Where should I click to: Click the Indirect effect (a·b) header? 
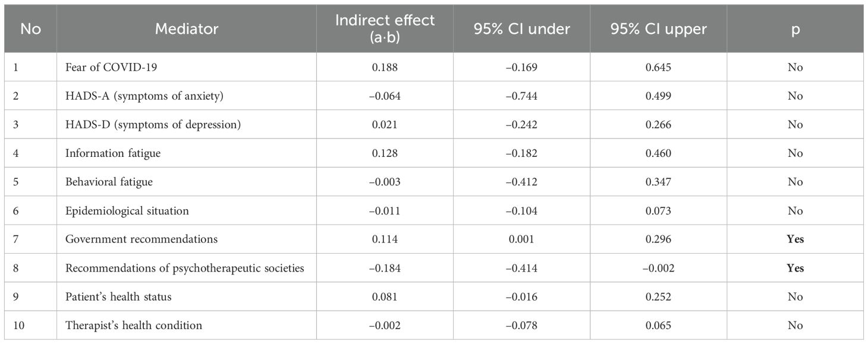tap(385, 29)
